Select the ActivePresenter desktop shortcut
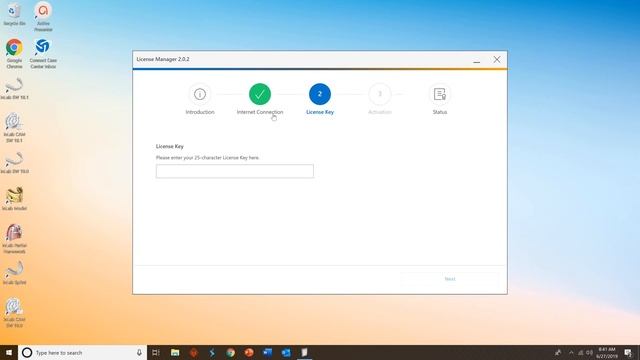640x360 pixels. click(x=43, y=16)
